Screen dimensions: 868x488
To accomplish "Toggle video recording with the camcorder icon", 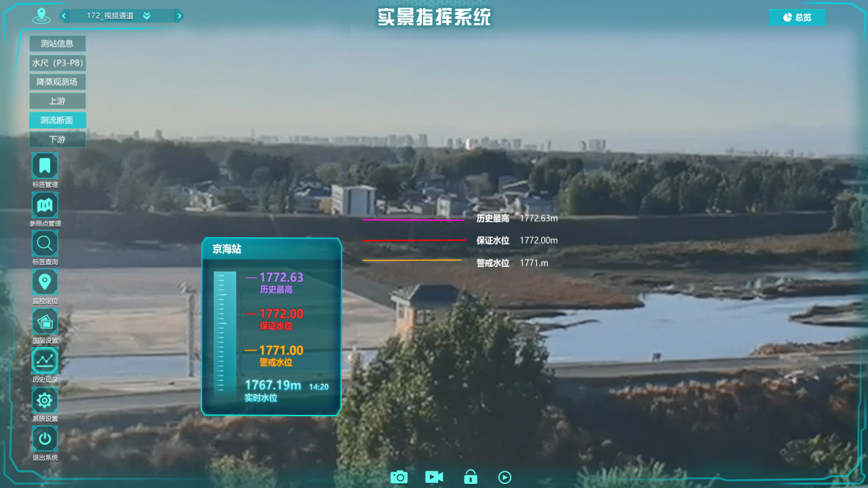I will pos(434,476).
